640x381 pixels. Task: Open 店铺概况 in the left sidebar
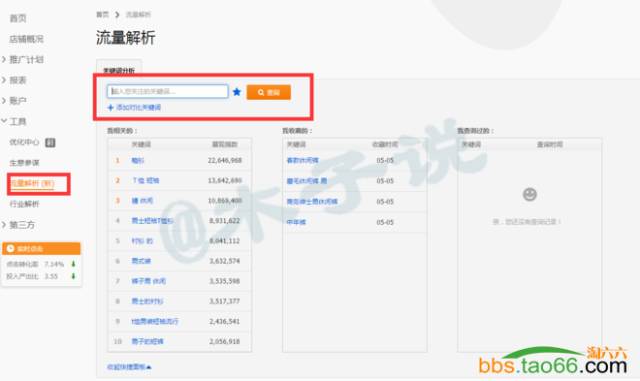[27, 39]
